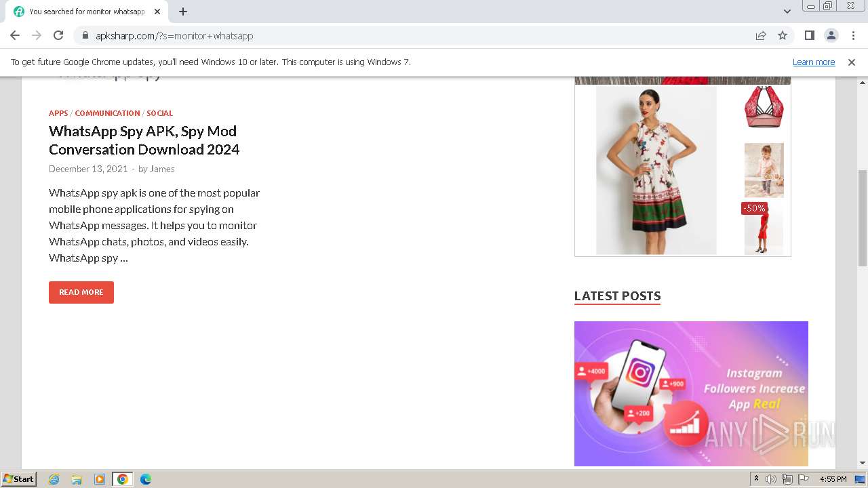Open volume control in system tray
Screen dimensions: 868x488
[x=771, y=479]
